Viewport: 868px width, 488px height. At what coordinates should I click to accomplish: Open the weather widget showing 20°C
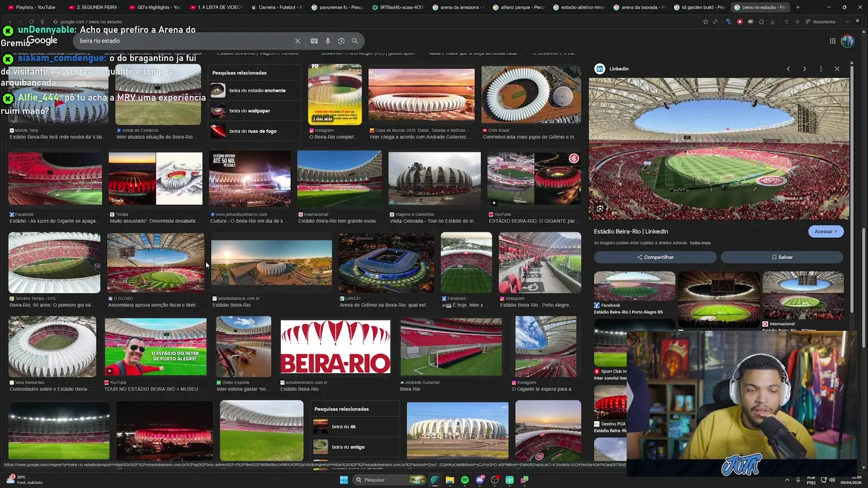point(24,480)
